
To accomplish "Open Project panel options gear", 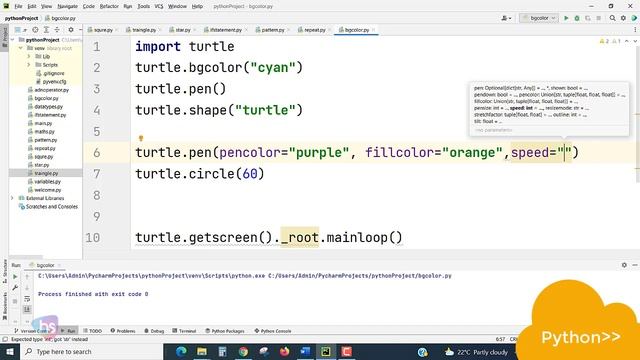I will [71, 30].
